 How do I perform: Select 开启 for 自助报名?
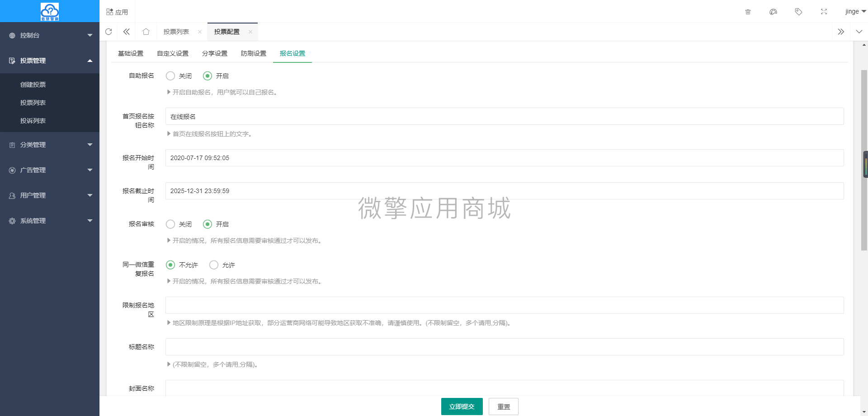tap(208, 76)
